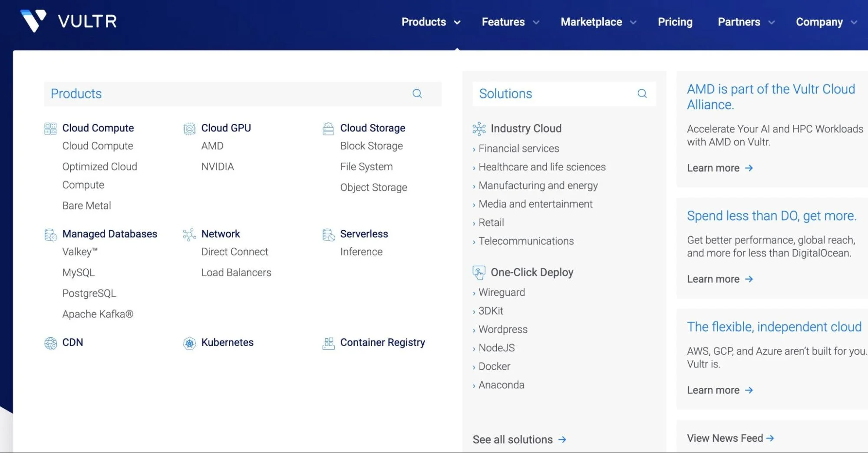Click the One-Click Deploy icon
868x453 pixels.
[479, 272]
